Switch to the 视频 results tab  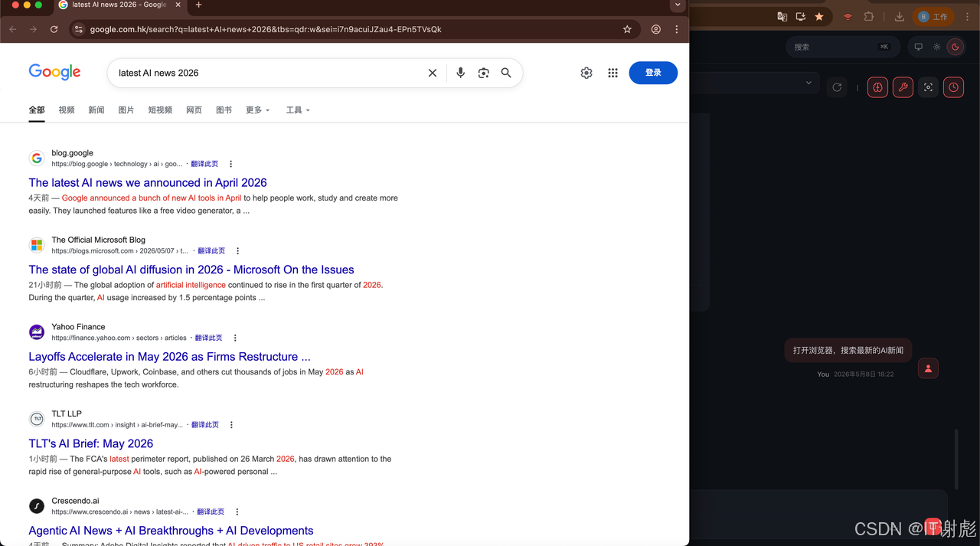67,110
